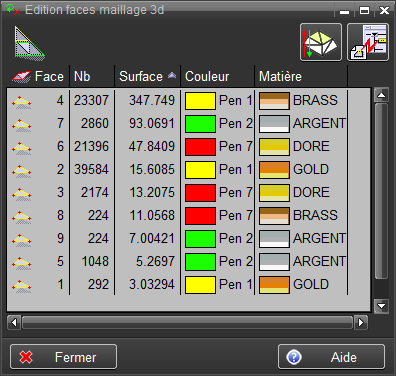This screenshot has width=396, height=376.
Task: Click BRASS material thumbnail for face 4
Action: pyautogui.click(x=274, y=101)
